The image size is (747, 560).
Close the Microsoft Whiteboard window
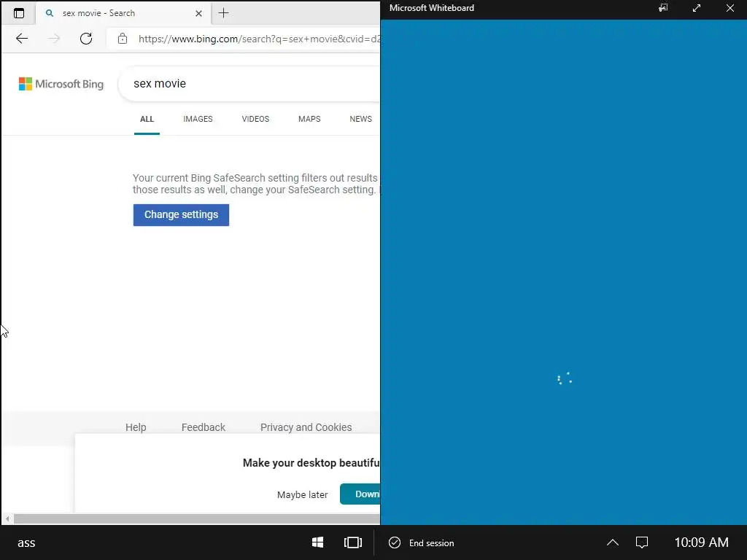click(729, 7)
